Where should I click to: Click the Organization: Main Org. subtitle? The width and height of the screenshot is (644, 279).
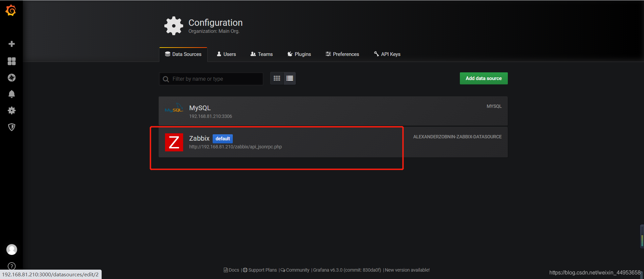tap(214, 31)
